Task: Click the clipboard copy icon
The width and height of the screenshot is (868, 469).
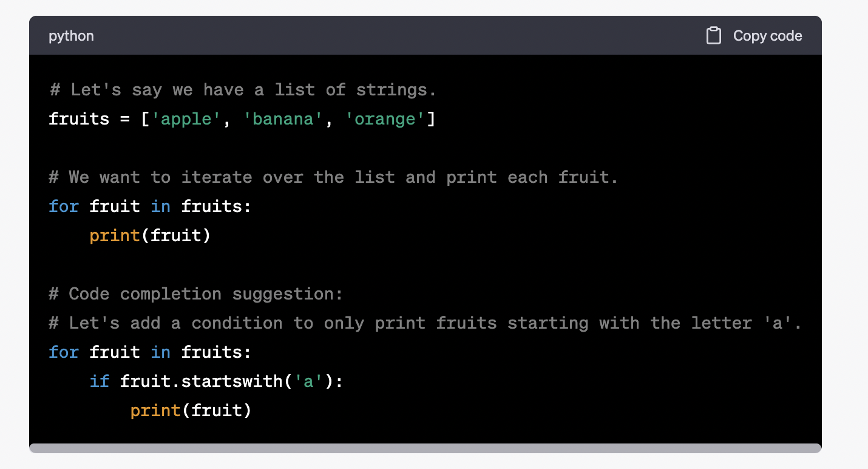Action: (x=714, y=36)
